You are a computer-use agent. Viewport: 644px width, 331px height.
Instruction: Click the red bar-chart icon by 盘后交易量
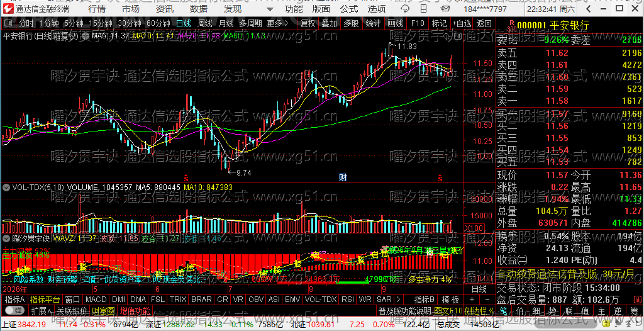pyautogui.click(x=638, y=300)
